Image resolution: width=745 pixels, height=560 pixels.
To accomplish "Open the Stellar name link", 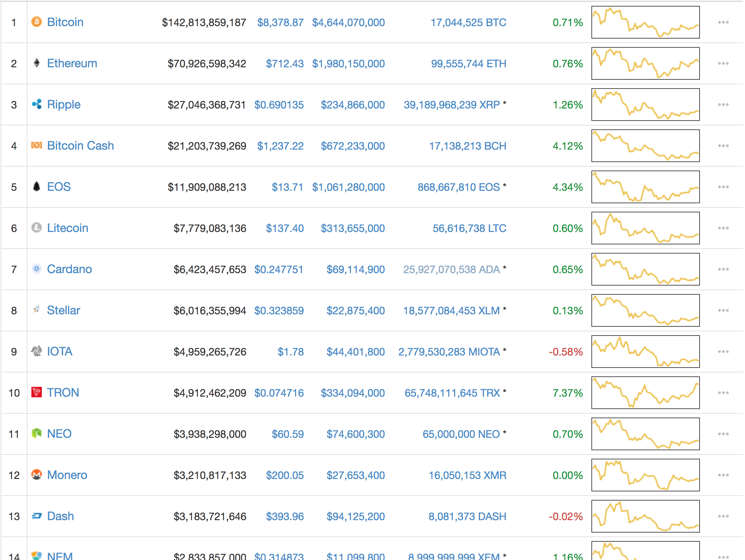I will tap(63, 310).
